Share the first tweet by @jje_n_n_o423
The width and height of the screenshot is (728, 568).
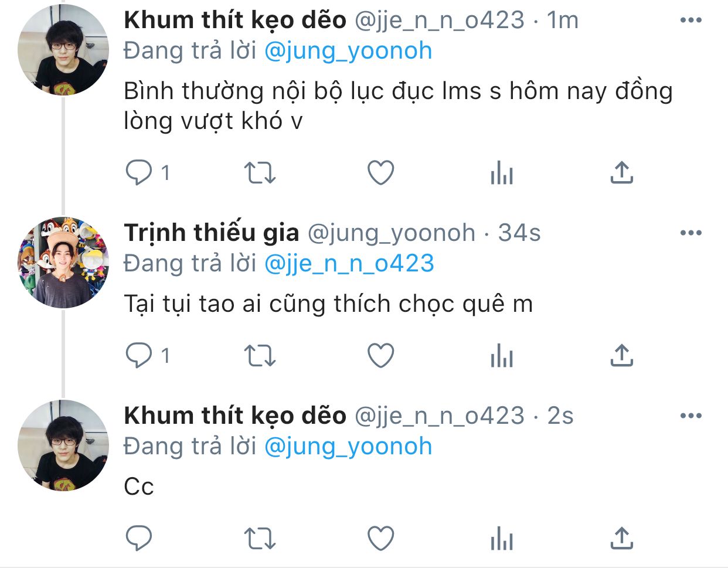(621, 173)
